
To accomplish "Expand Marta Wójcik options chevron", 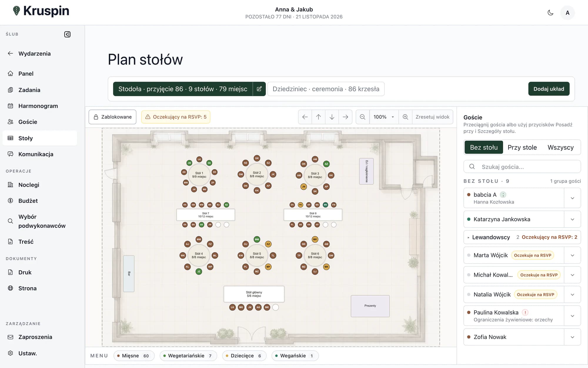I will [572, 255].
